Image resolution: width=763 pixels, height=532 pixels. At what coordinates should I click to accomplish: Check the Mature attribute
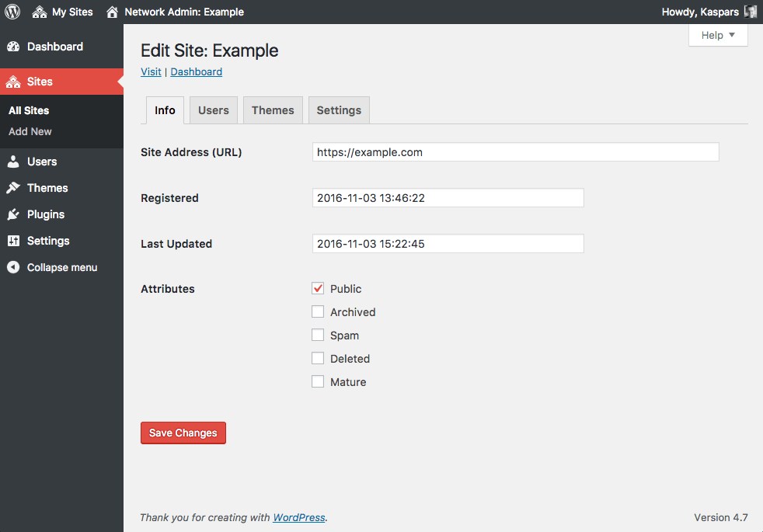pos(318,381)
